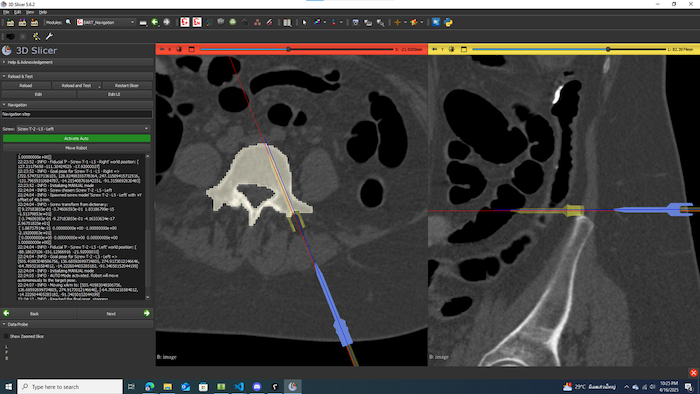Go to next module with gray forward arrow
This screenshot has width=700, height=394.
pos(167,22)
